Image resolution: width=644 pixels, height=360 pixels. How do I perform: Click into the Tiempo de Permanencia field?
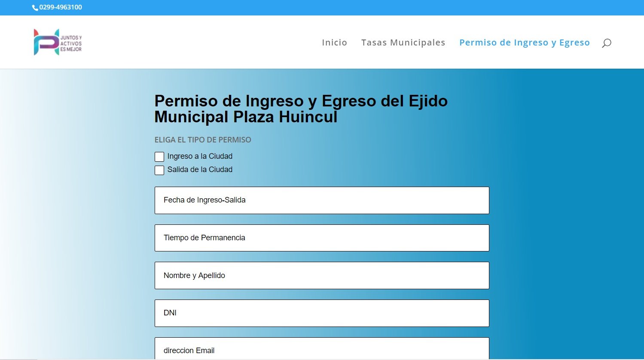click(322, 238)
